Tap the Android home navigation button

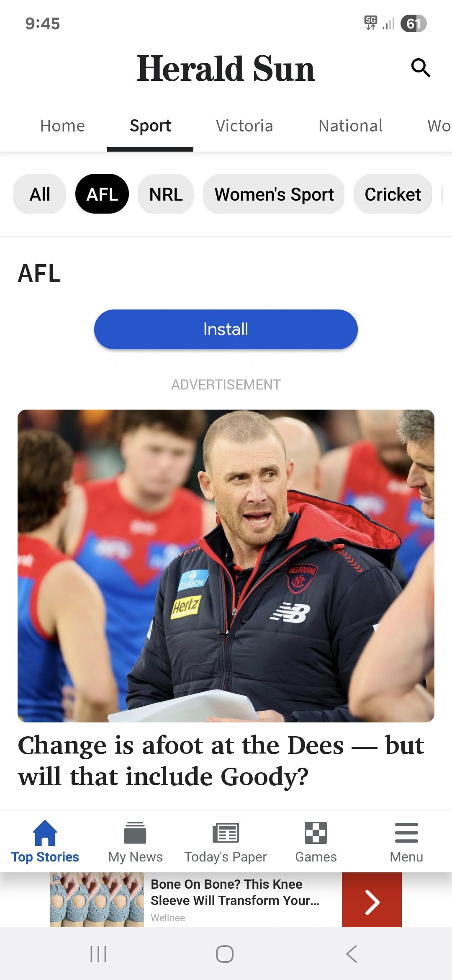coord(225,954)
